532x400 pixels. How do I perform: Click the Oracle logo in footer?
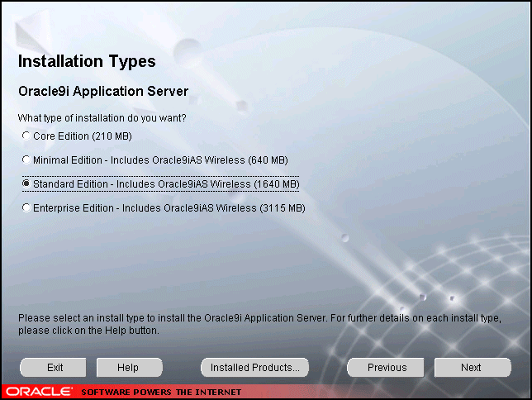(x=39, y=392)
